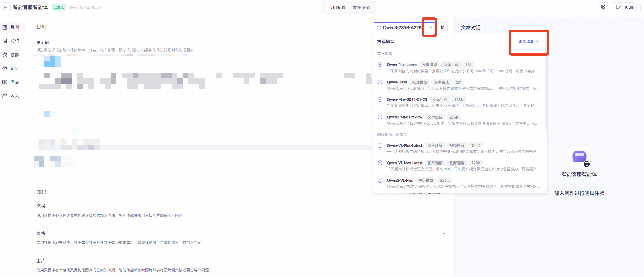
Task: Click the 已发布 status badge
Action: (x=59, y=7)
